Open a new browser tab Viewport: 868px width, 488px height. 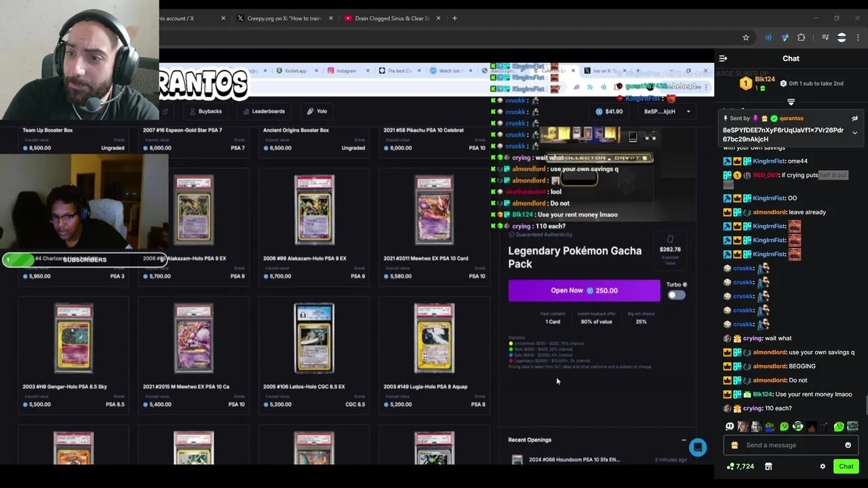(454, 18)
